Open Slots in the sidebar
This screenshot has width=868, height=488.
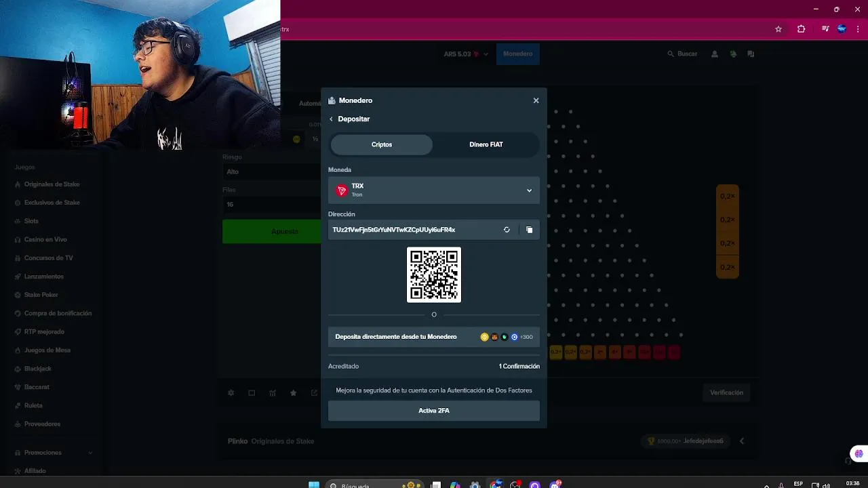(31, 221)
